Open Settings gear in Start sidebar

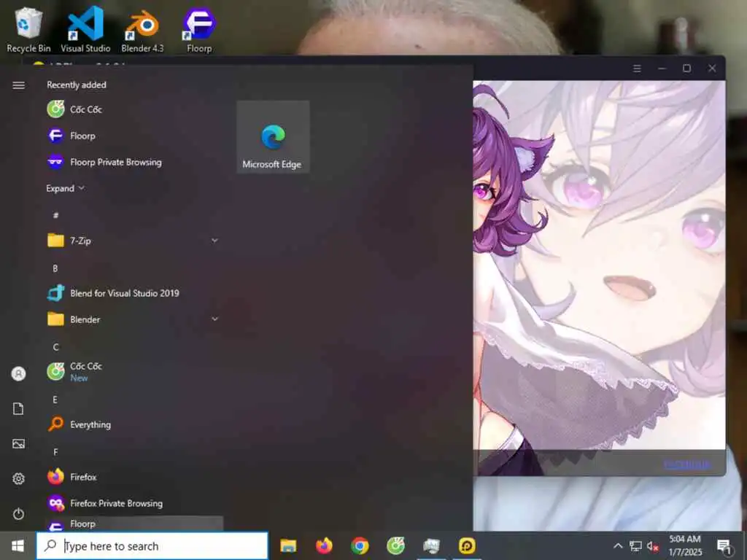pos(18,478)
